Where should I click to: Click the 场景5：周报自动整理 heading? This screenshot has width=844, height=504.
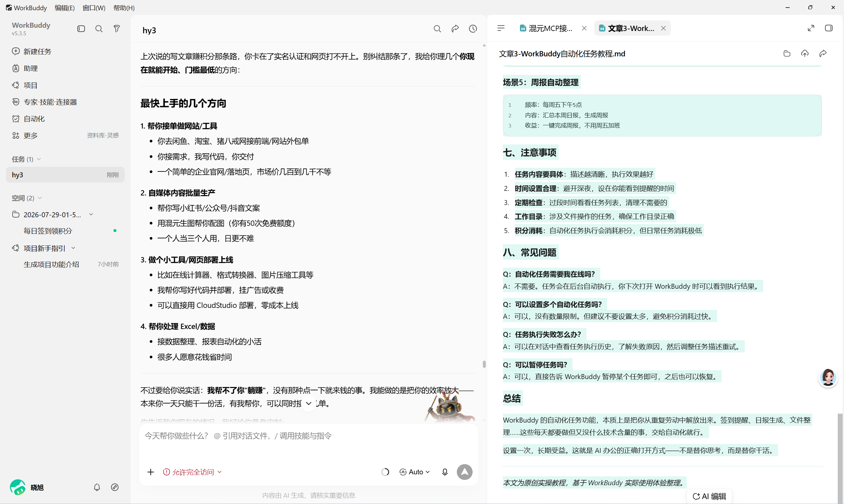(x=540, y=82)
